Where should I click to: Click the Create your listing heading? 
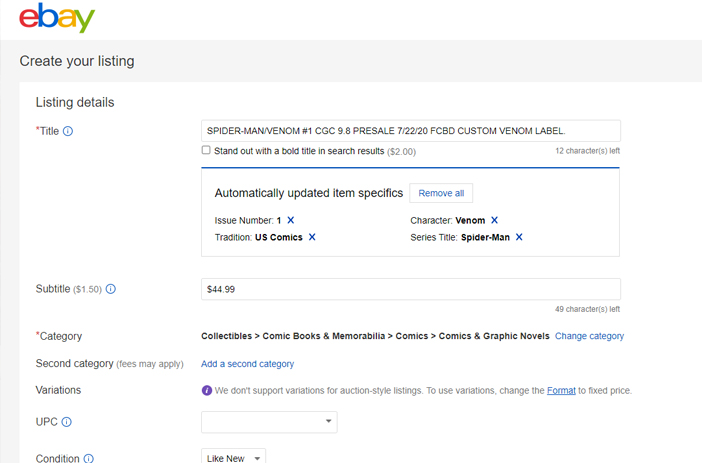pos(77,61)
